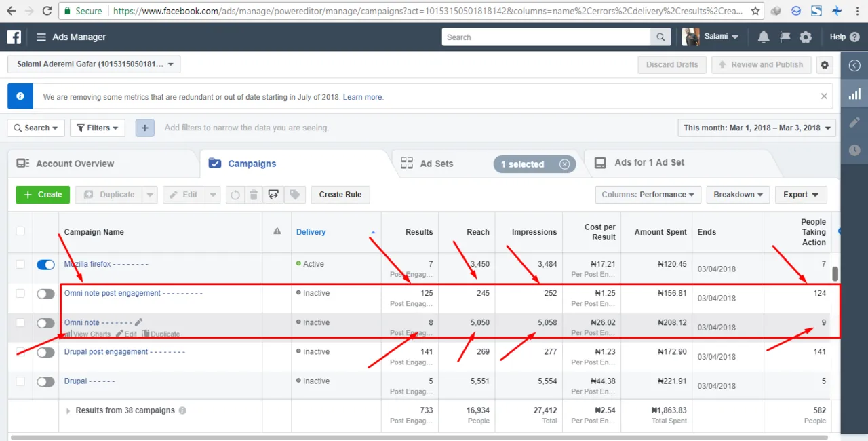Click the split test toolbar icon
Screen dimensions: 868x441
[274, 195]
